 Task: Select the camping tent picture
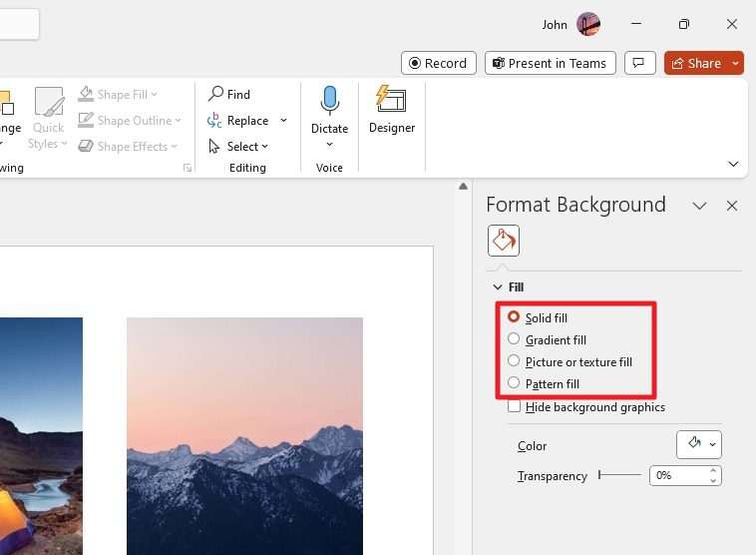point(41,436)
